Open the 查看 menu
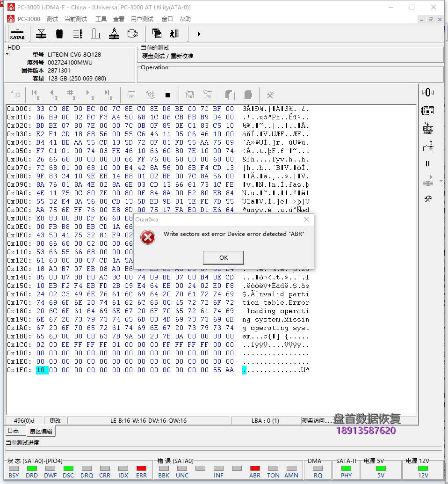This screenshot has width=448, height=484. [118, 19]
